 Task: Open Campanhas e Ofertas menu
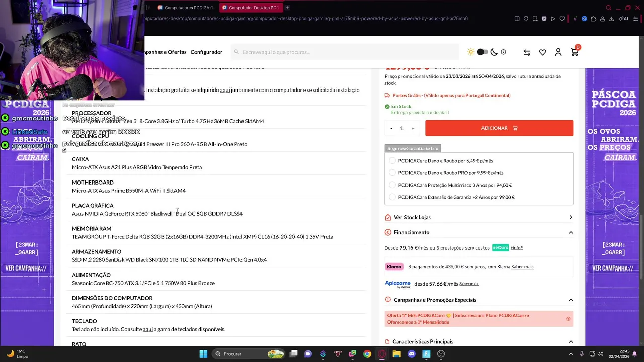pos(166,52)
